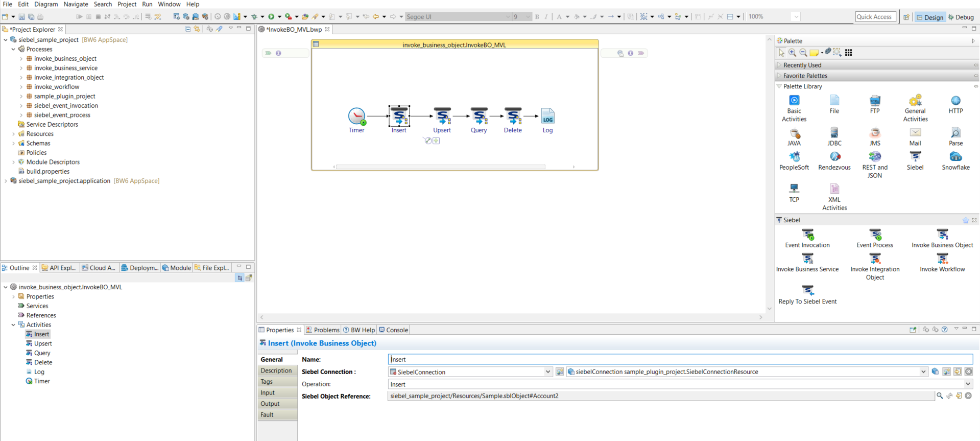980x441 pixels.
Task: Click the Query activity on the canvas
Action: [479, 116]
